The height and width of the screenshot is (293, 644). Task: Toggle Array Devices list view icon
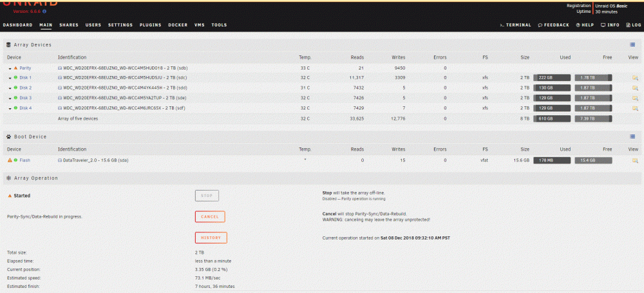(632, 45)
